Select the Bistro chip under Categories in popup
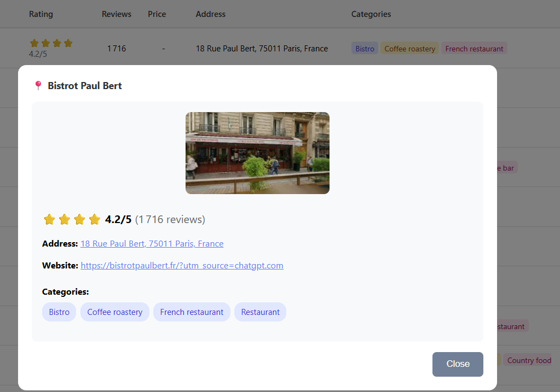Image resolution: width=560 pixels, height=392 pixels. point(59,312)
